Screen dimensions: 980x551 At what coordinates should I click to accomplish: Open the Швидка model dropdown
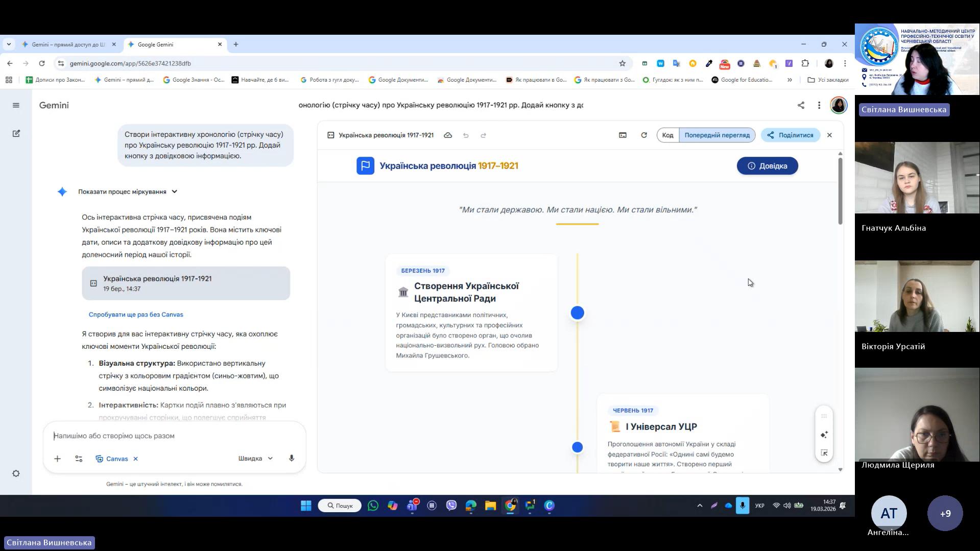(x=255, y=459)
